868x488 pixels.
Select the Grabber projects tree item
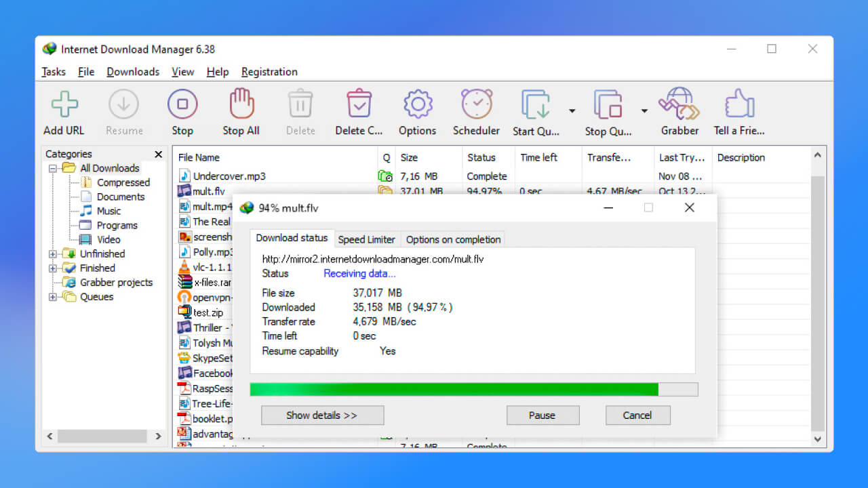pos(117,283)
